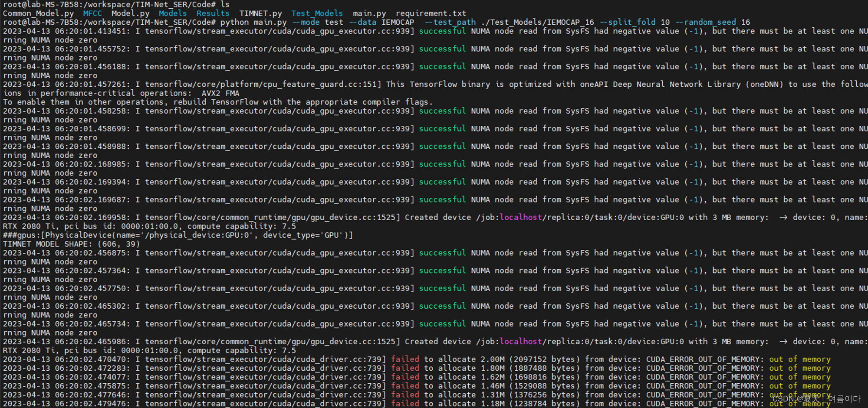The height and width of the screenshot is (408, 868).
Task: Click main.py in the ls listing
Action: tap(369, 13)
